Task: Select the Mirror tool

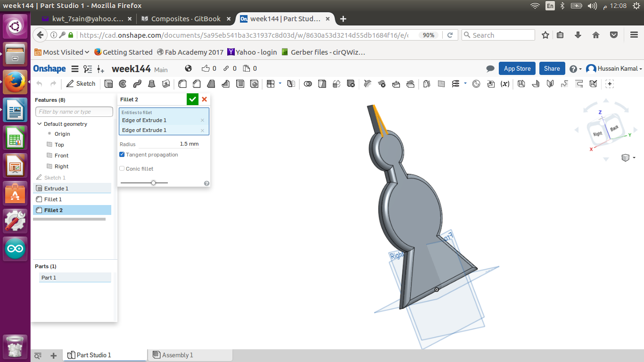Action: 291,84
